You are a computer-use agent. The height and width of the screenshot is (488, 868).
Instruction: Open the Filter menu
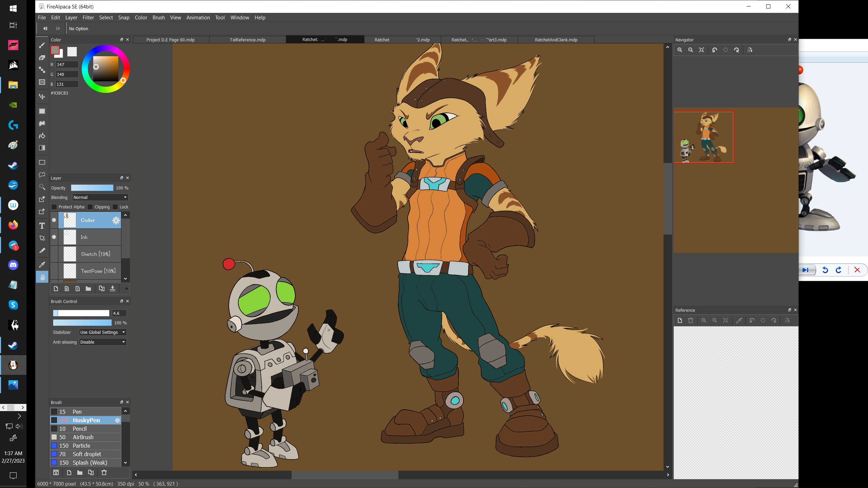click(x=88, y=18)
